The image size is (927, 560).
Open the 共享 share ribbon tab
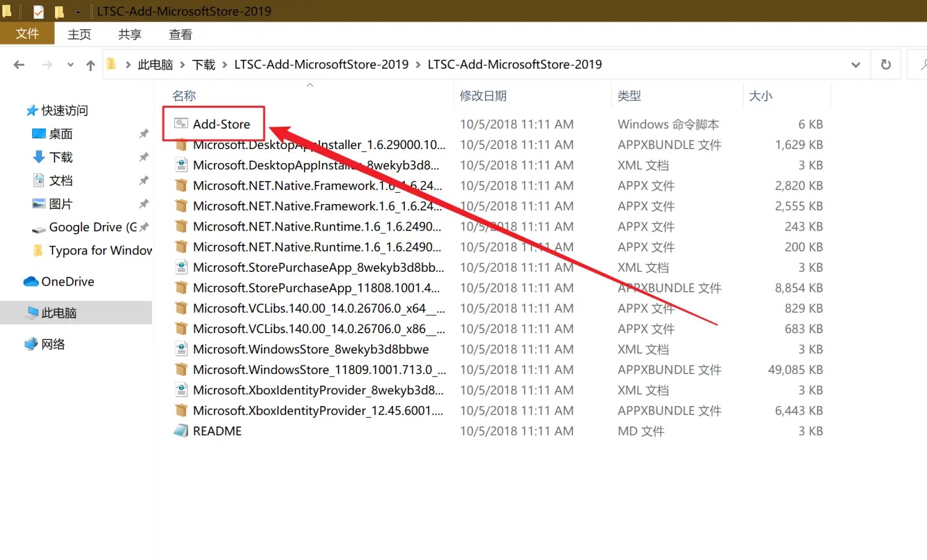[x=130, y=35]
